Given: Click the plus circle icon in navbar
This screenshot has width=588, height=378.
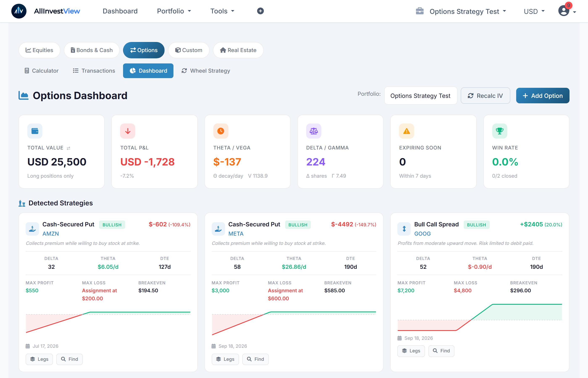Looking at the screenshot, I should 260,11.
